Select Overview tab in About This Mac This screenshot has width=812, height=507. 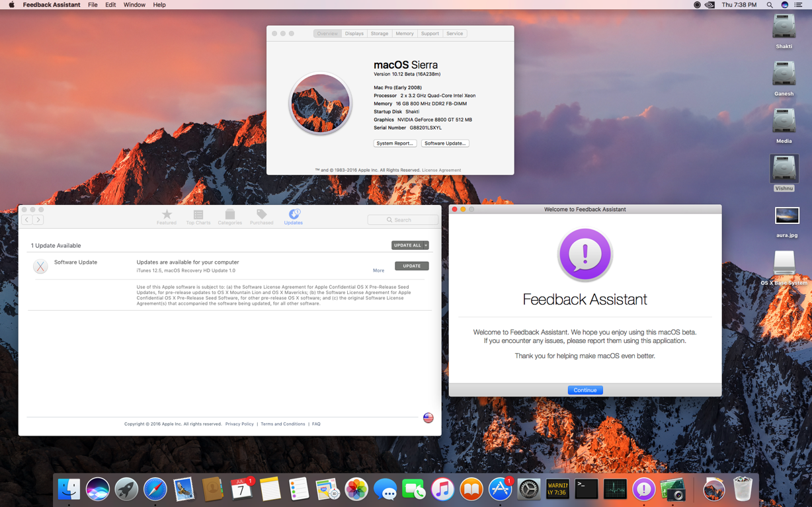327,33
